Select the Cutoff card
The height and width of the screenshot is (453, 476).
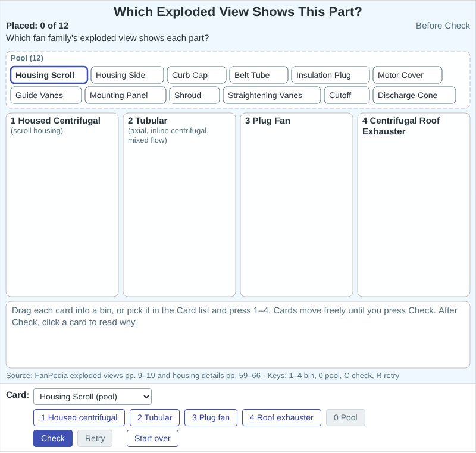pyautogui.click(x=347, y=95)
